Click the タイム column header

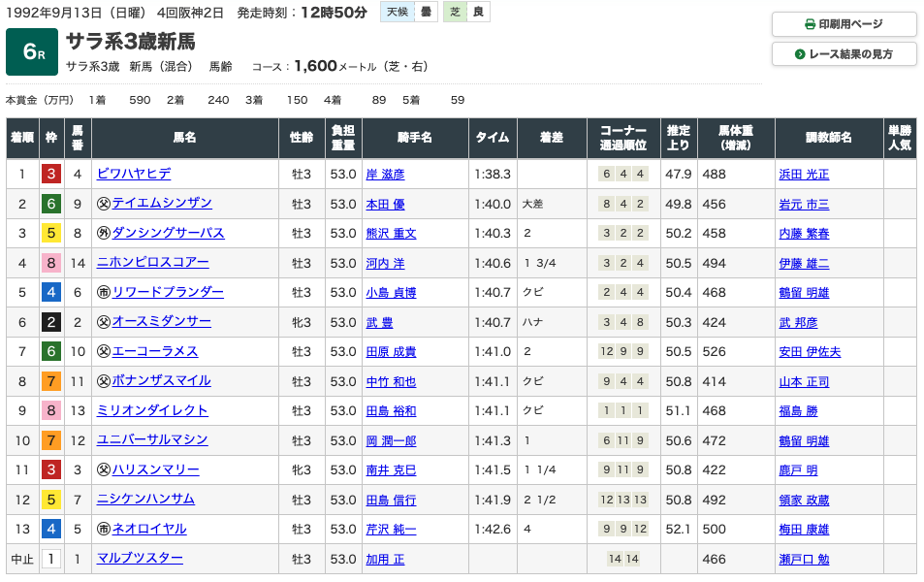(x=493, y=139)
